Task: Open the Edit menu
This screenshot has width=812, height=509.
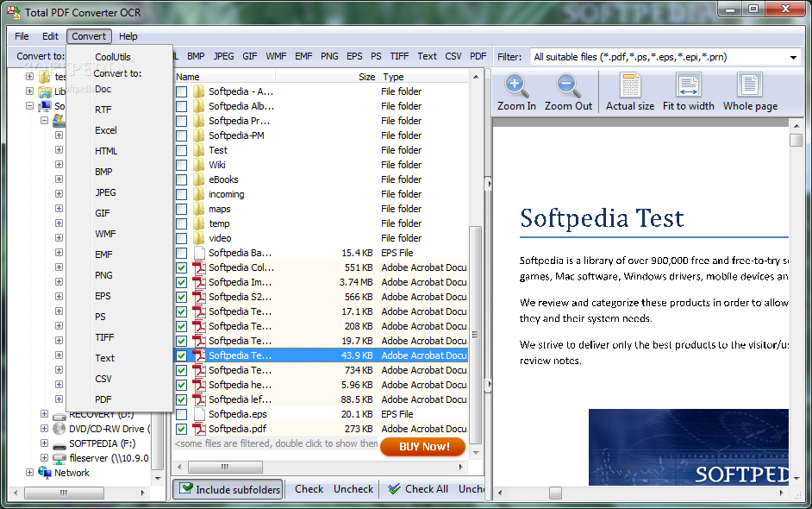Action: pos(50,36)
